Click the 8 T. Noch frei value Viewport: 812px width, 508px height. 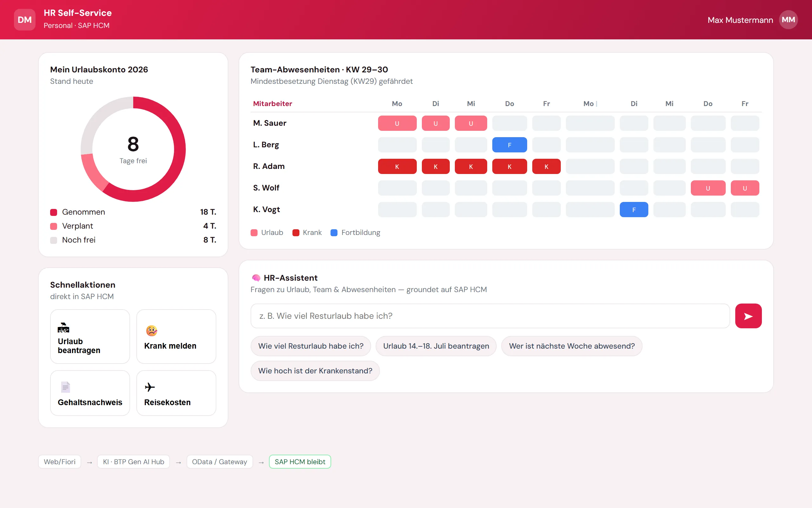210,240
